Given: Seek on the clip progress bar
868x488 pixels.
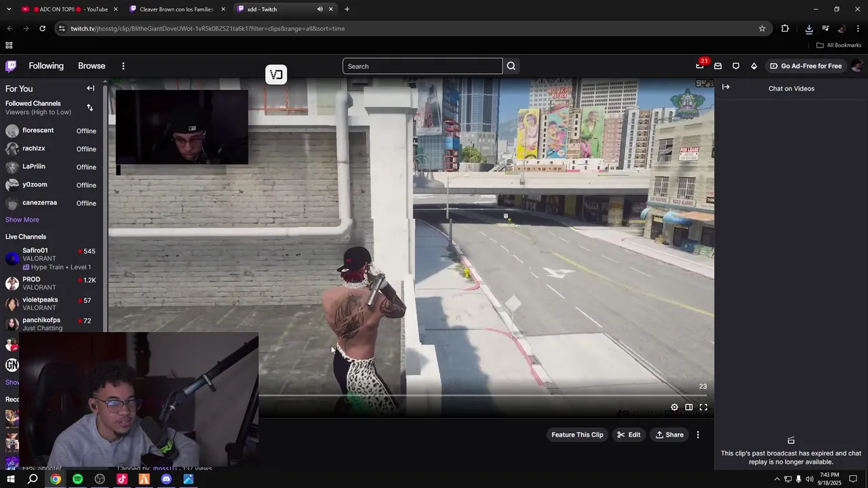Looking at the screenshot, I should pos(481,395).
